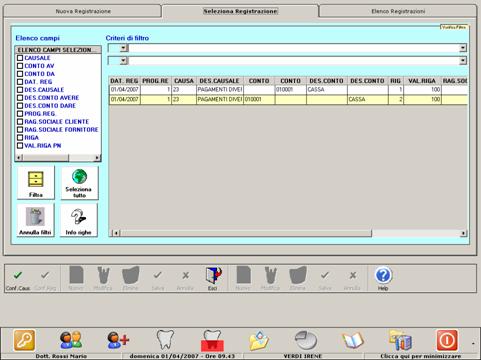Check the CONTO AV checkbox
Image resolution: width=481 pixels, height=360 pixels.
pyautogui.click(x=20, y=66)
